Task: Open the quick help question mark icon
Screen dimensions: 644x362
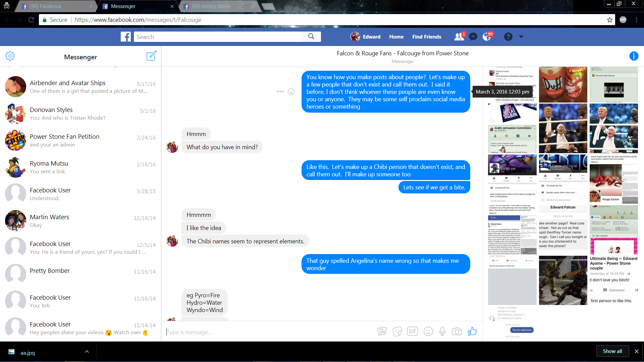Action: click(x=508, y=37)
